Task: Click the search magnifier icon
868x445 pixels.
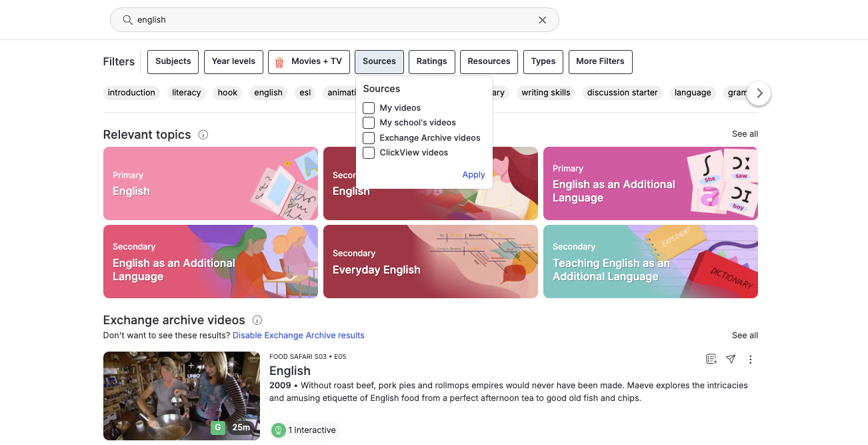Action: [127, 20]
